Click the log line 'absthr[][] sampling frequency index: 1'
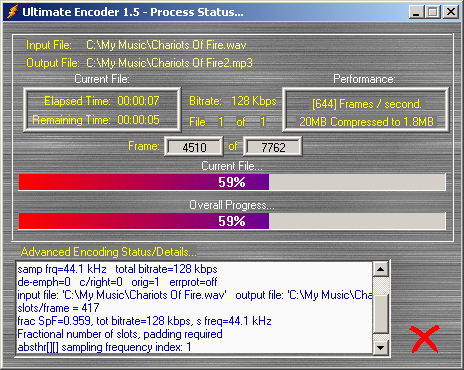 coord(104,347)
